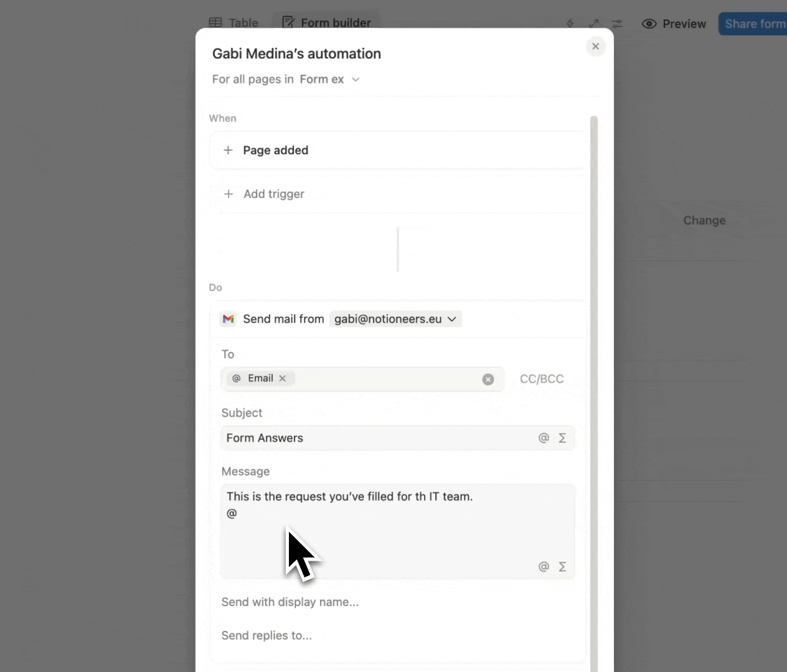
Task: Insert formula in Subject field
Action: [x=562, y=438]
